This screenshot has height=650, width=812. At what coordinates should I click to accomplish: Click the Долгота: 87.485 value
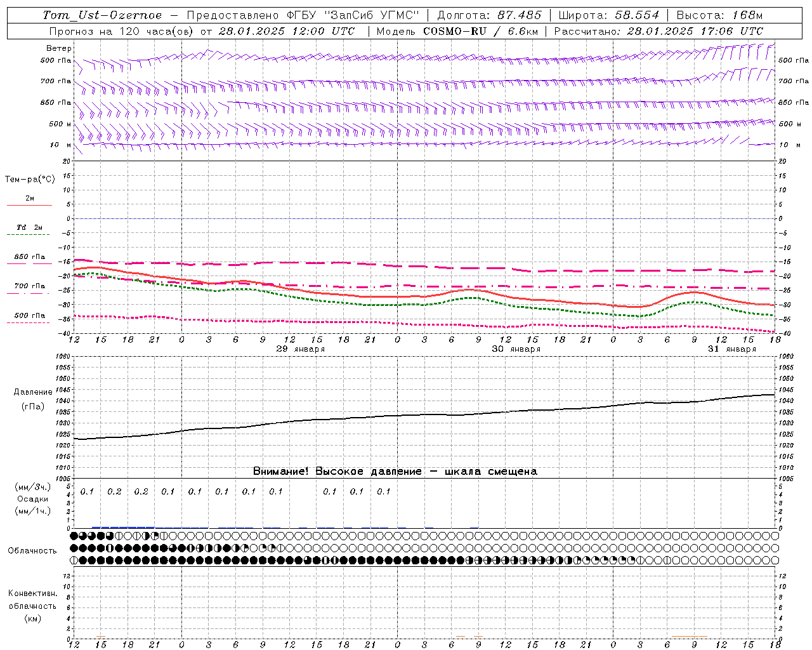(x=489, y=15)
